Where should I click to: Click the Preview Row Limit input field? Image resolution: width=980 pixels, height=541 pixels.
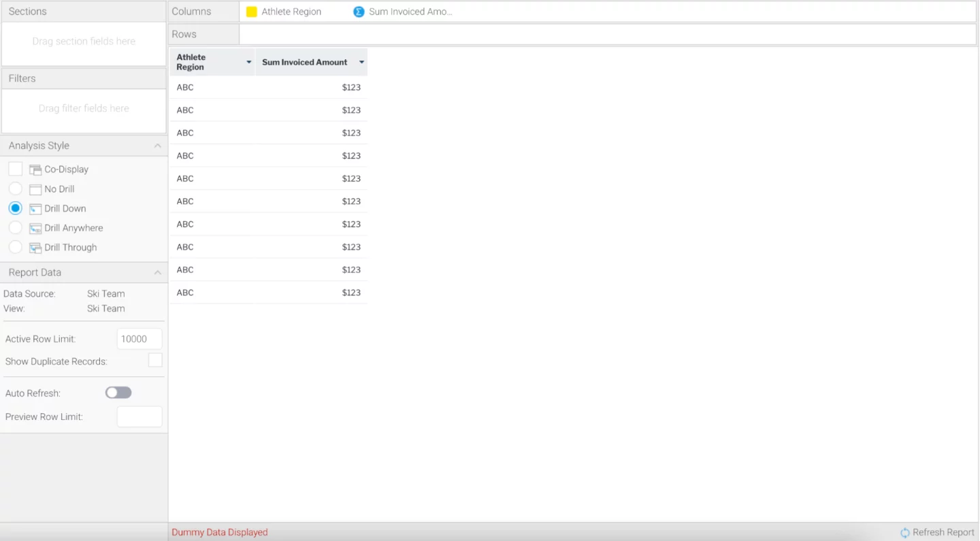[x=140, y=416]
